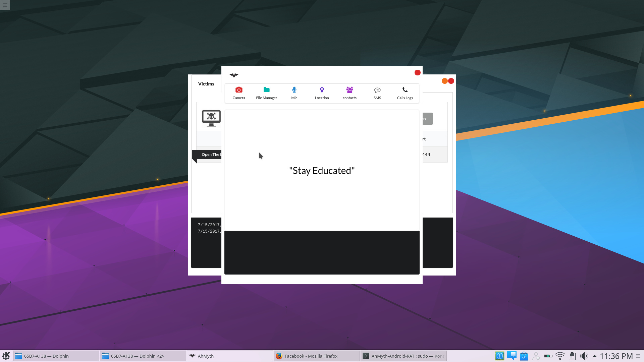Click the black console log area

(322, 252)
